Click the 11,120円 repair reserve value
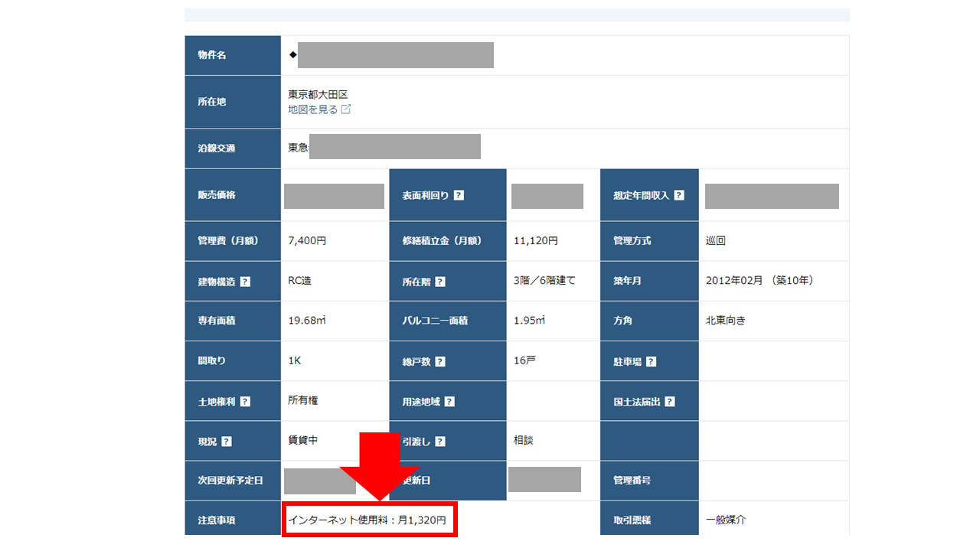Image resolution: width=980 pixels, height=551 pixels. point(536,240)
